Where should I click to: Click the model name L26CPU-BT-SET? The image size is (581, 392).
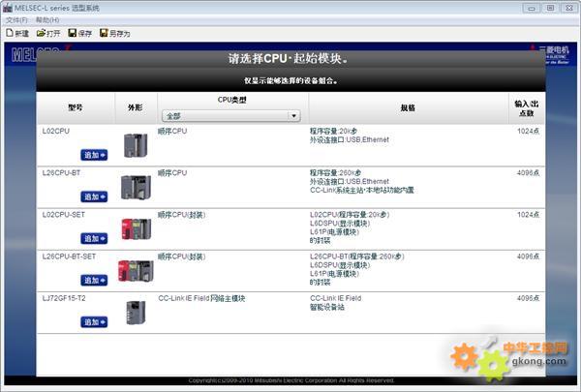click(70, 256)
